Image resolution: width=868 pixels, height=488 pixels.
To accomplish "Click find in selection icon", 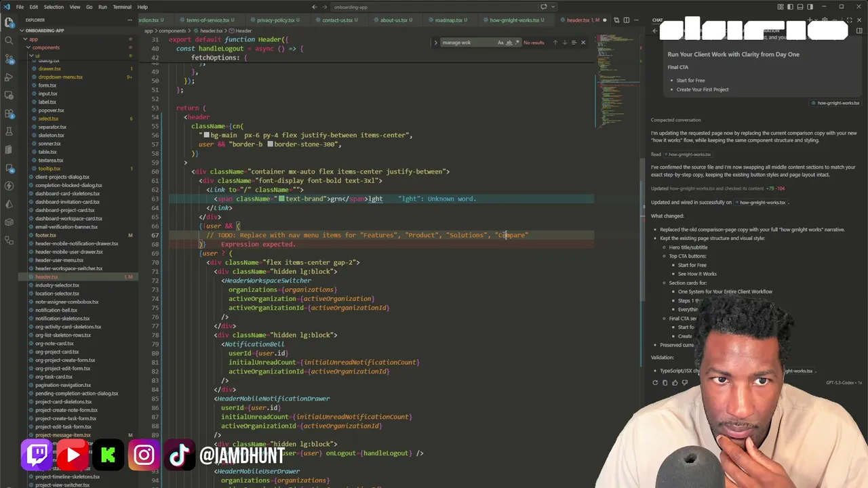I will [574, 42].
